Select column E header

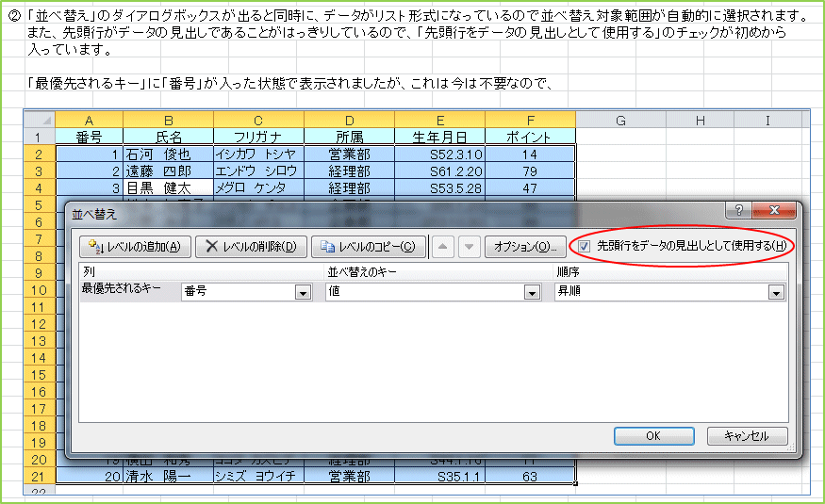[440, 120]
